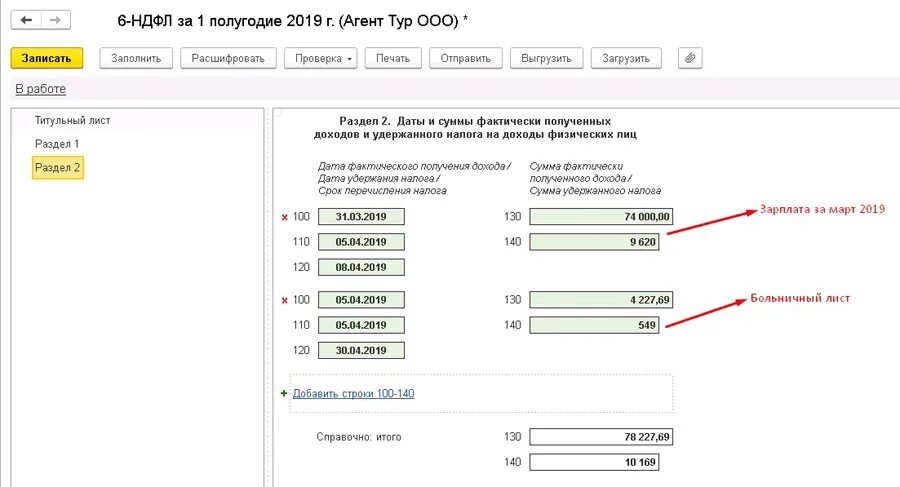Click the 'Раздел 2. Даты и суммы' heading

coord(475,127)
